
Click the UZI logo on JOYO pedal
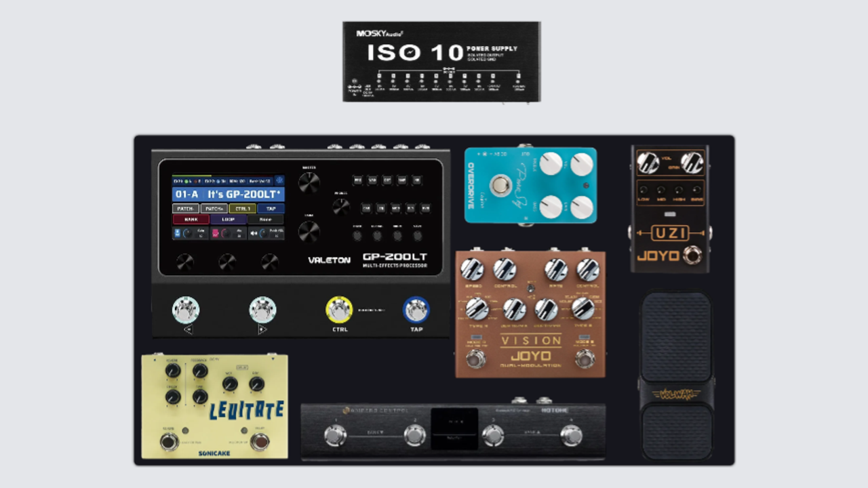click(x=670, y=234)
